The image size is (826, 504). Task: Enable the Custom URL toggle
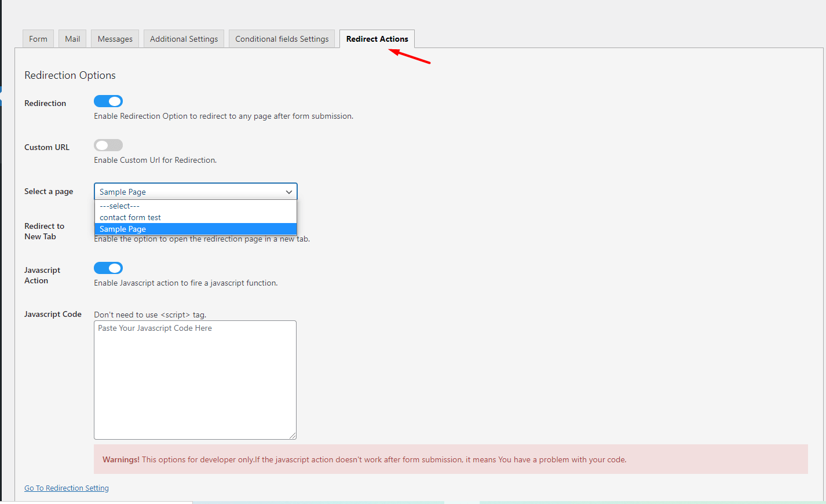(108, 145)
